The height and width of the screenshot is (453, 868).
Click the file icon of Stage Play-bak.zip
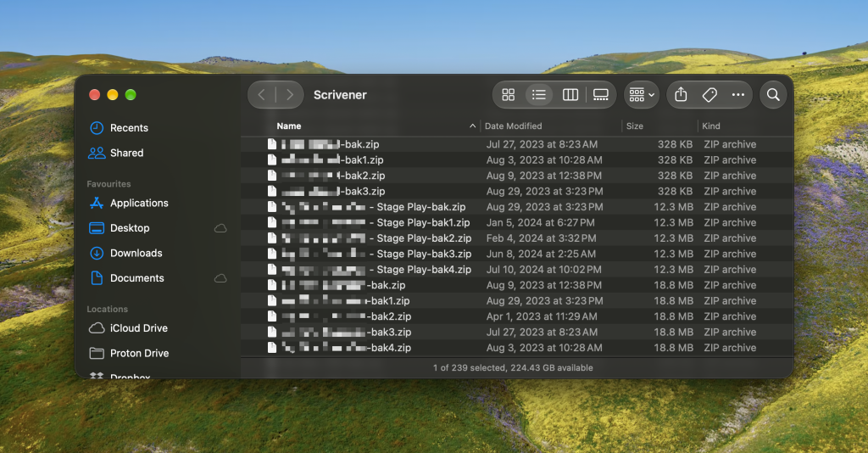coord(272,206)
